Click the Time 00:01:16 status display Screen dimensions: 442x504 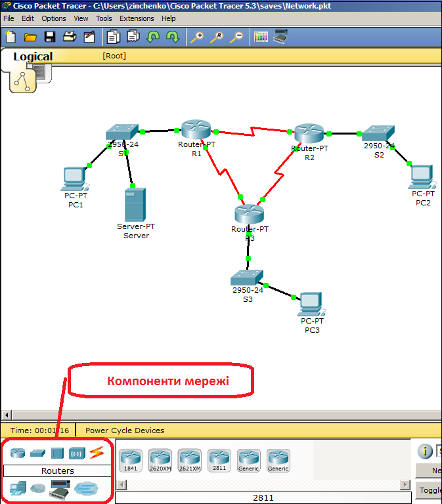coord(39,430)
